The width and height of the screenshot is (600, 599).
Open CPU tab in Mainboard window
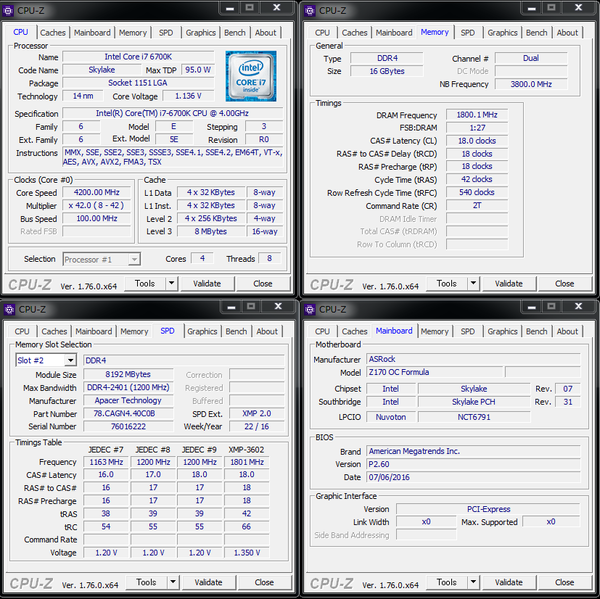(x=322, y=331)
